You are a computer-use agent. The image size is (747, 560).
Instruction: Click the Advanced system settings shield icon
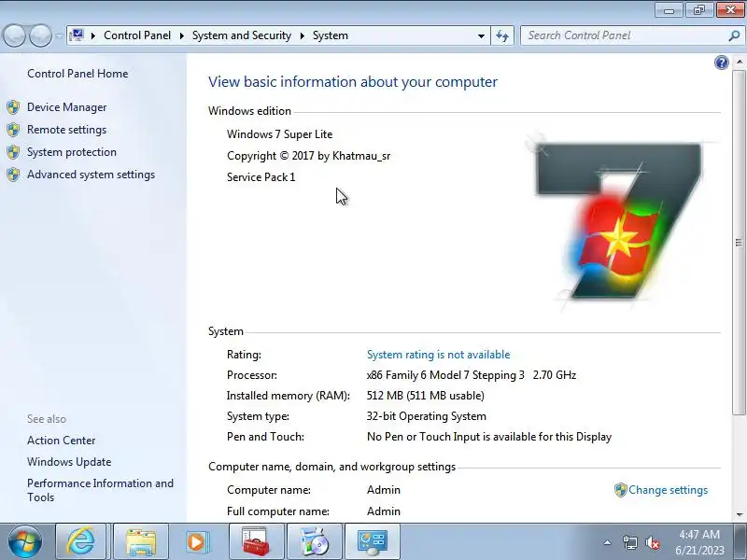coord(13,175)
